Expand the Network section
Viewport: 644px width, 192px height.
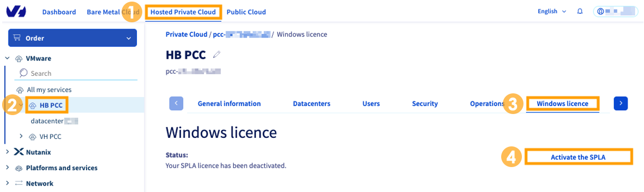(7, 184)
